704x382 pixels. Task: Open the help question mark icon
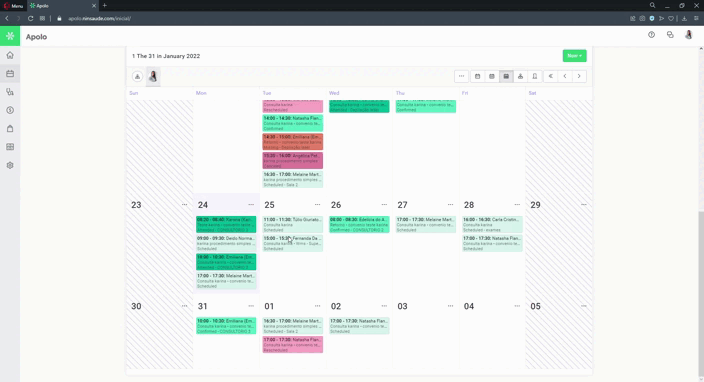[x=651, y=35]
